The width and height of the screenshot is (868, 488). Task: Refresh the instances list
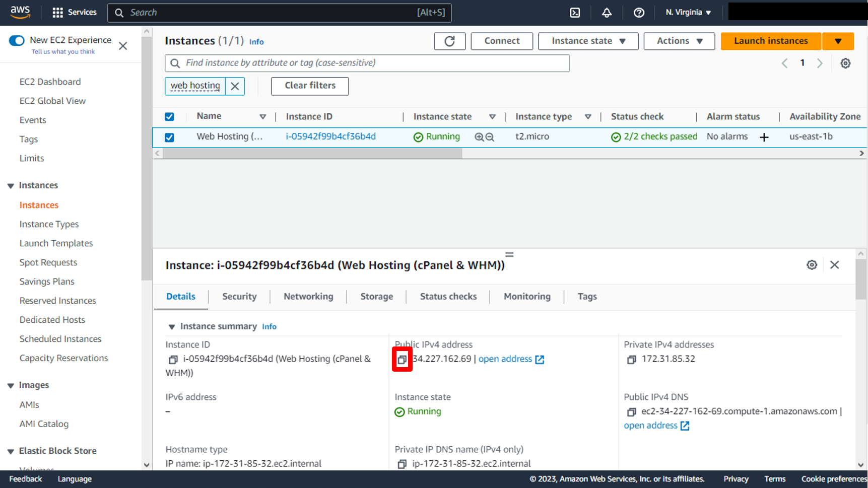449,41
